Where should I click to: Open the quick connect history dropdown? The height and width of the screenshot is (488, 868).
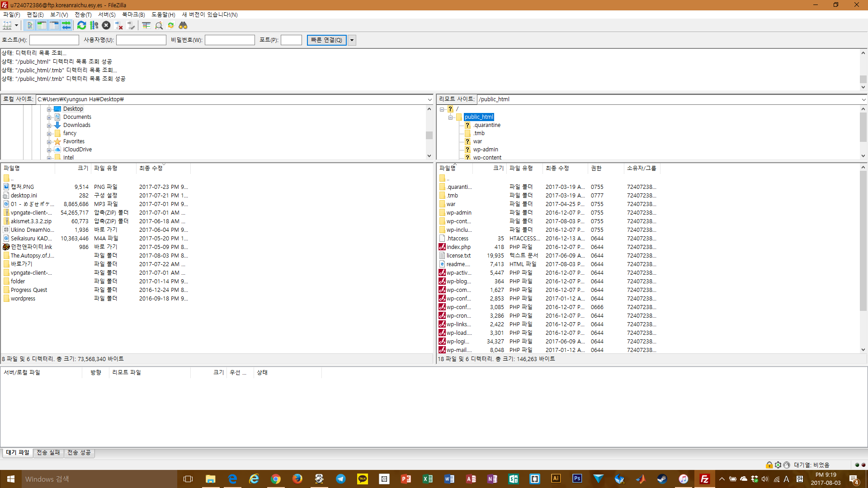[x=352, y=40]
